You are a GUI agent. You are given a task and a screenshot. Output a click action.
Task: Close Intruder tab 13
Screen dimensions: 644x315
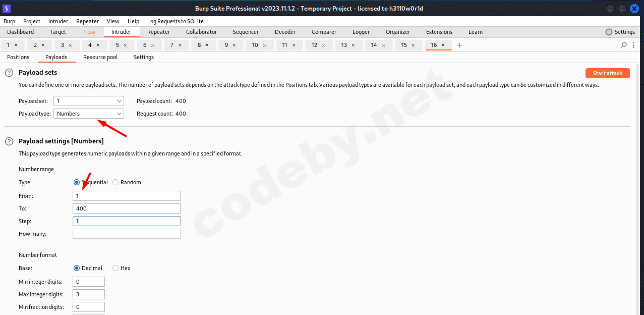click(x=354, y=45)
